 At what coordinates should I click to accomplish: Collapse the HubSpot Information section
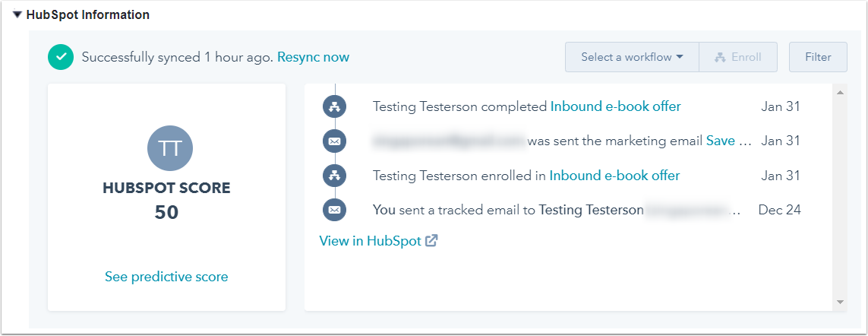[17, 14]
